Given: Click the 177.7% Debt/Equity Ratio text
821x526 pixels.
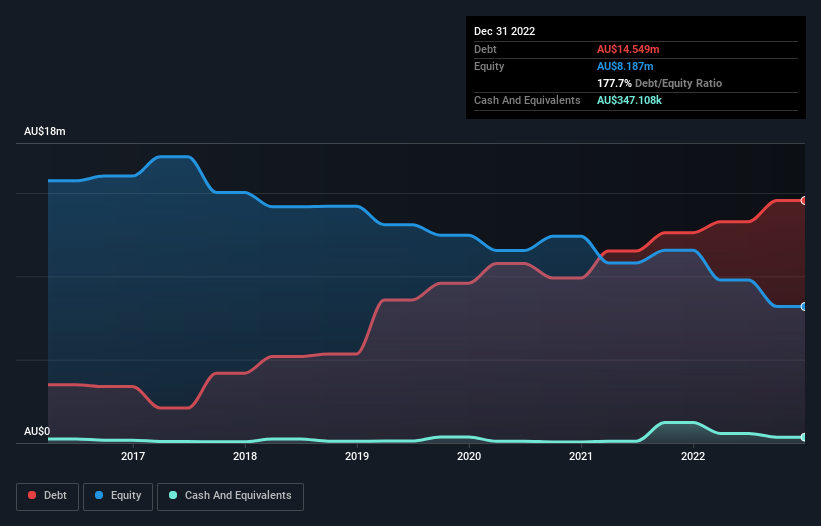Looking at the screenshot, I should point(660,83).
